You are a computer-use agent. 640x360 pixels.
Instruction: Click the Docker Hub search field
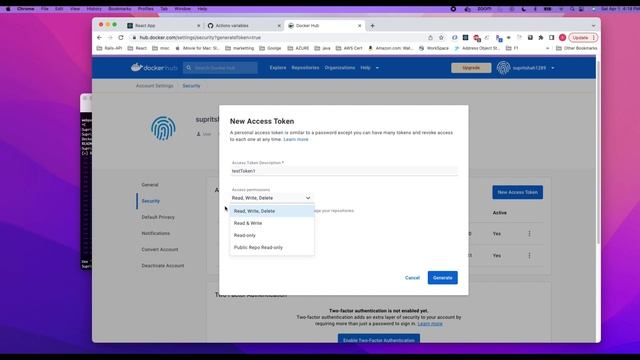(x=220, y=68)
